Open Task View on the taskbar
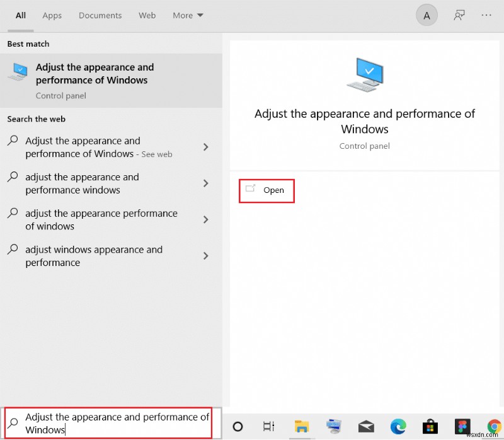This screenshot has width=504, height=440. point(268,426)
